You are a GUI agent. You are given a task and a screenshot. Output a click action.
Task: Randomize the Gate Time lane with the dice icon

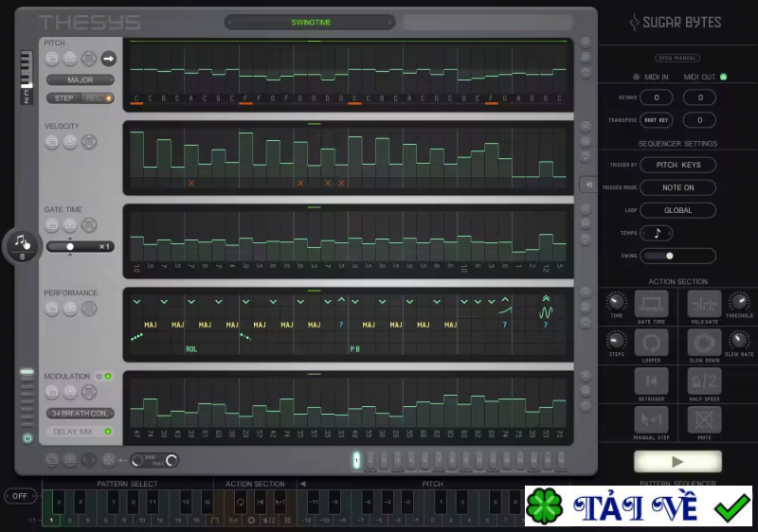coord(586,224)
